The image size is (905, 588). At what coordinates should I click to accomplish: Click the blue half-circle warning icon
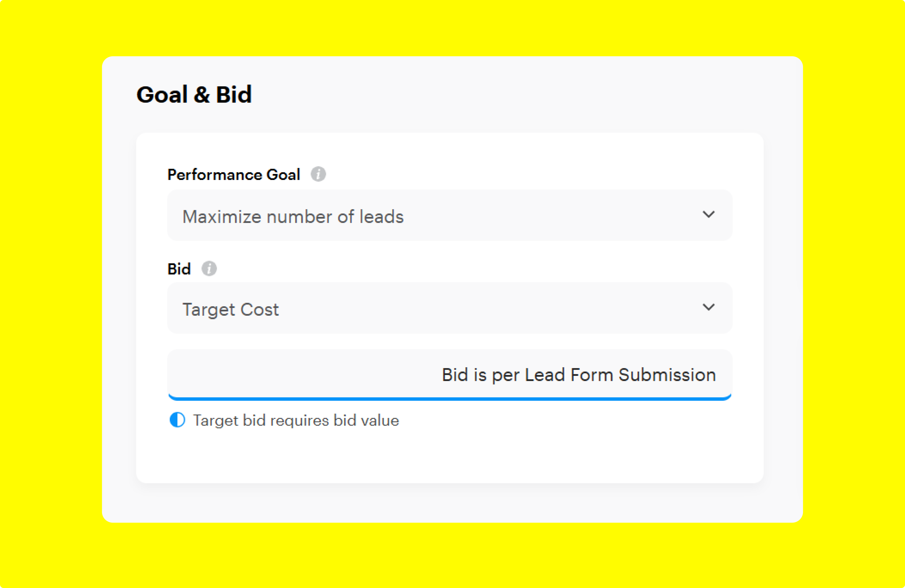point(177,420)
